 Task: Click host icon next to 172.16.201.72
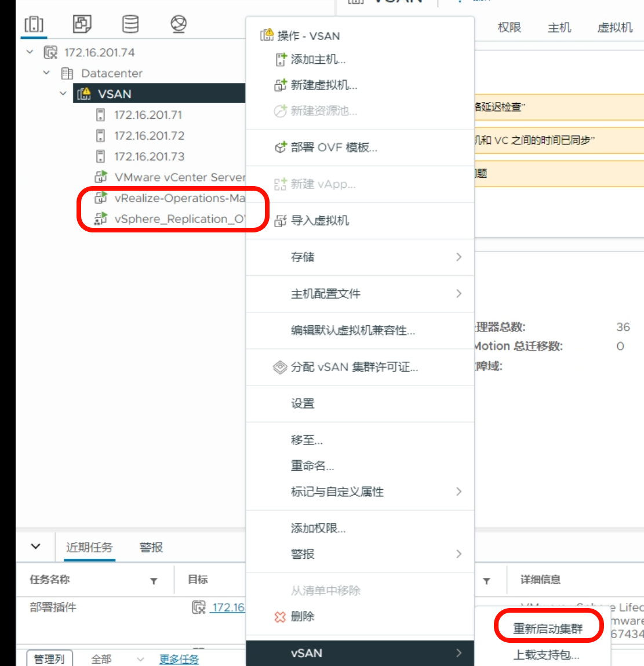pos(100,136)
